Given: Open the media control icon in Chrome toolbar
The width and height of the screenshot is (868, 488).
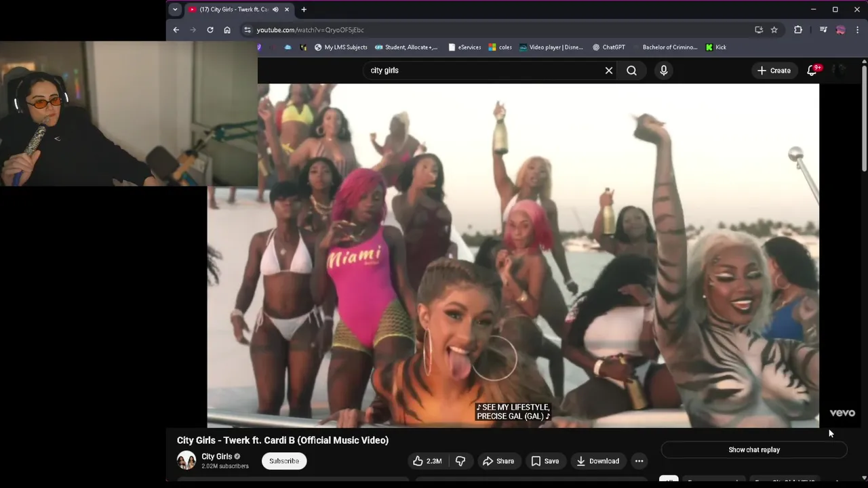Looking at the screenshot, I should (823, 30).
